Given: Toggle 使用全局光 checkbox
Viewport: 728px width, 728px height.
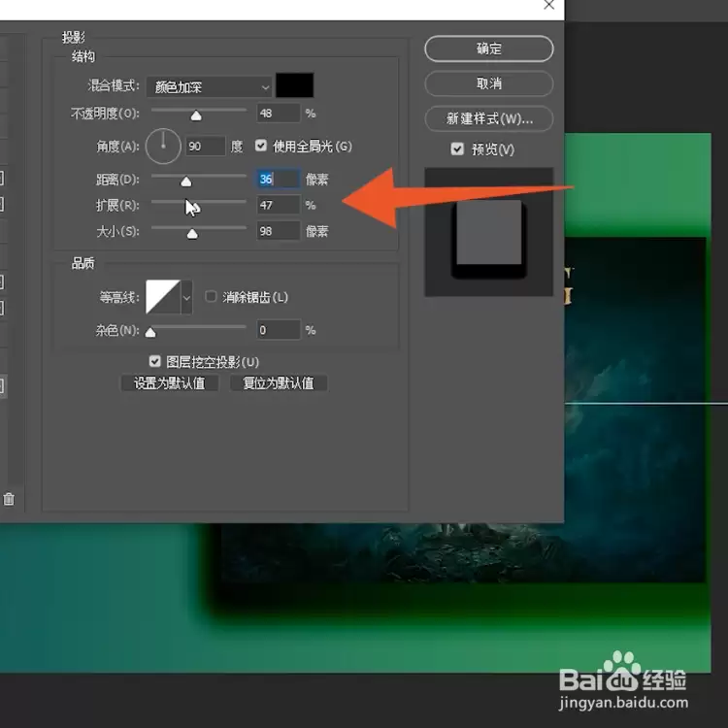Looking at the screenshot, I should (x=261, y=146).
